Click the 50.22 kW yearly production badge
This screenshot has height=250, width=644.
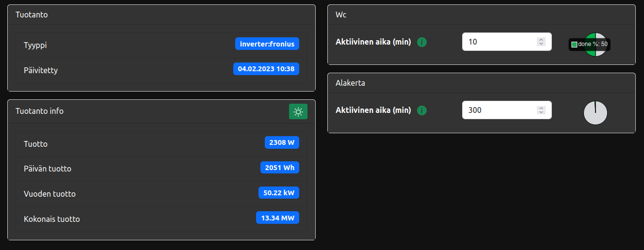pyautogui.click(x=279, y=192)
